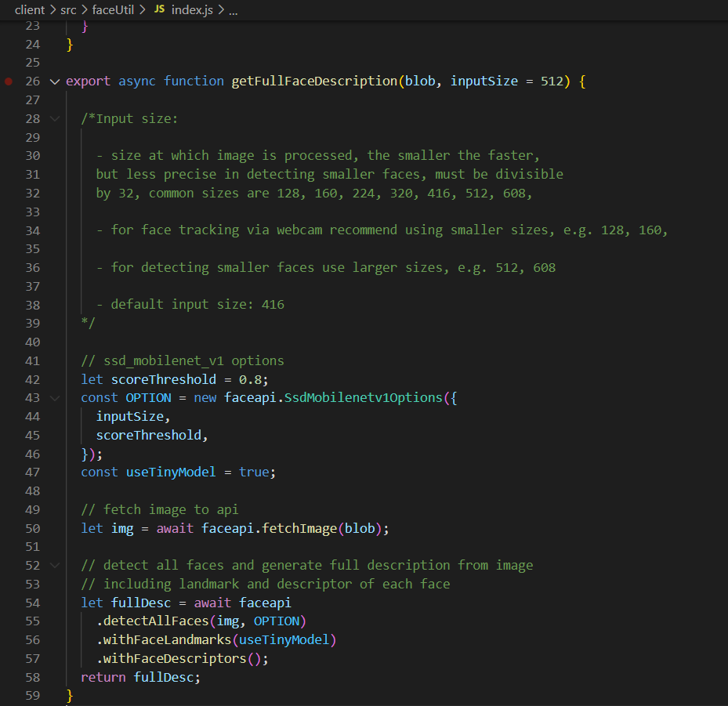Toggle off the red breakpoint on line 26
The image size is (728, 706).
[8, 81]
